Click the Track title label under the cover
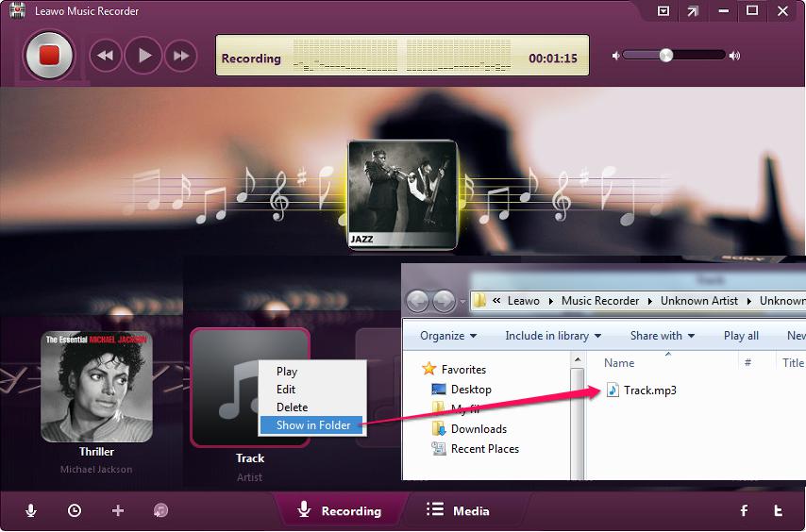806x532 pixels. (x=250, y=458)
